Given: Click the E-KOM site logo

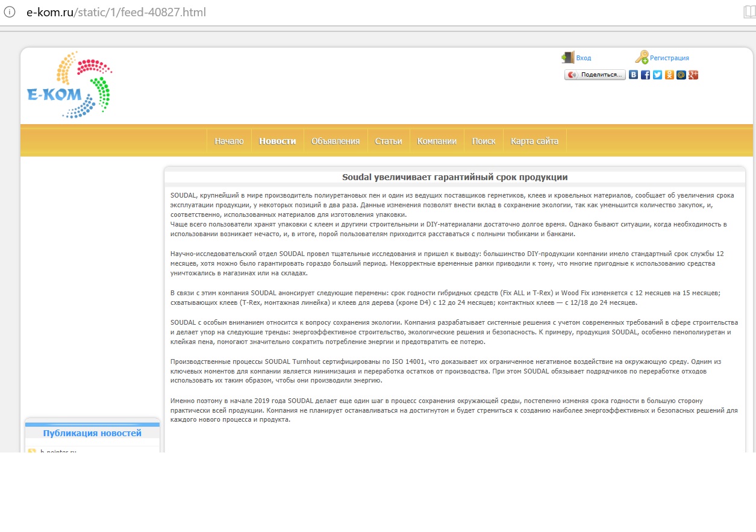Looking at the screenshot, I should [x=69, y=84].
